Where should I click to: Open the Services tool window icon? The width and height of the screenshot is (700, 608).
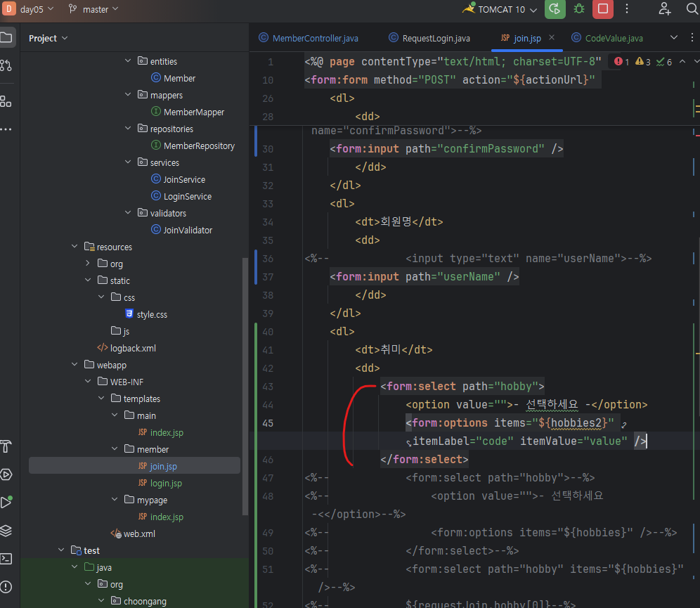(6, 474)
